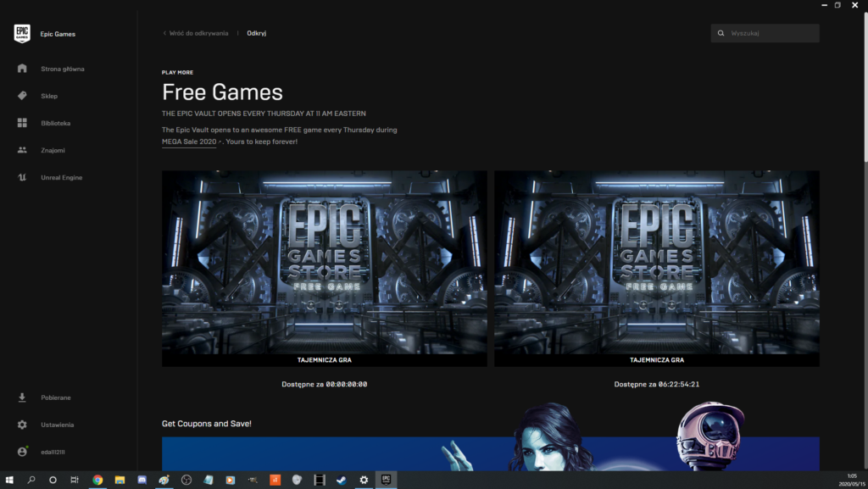Click the Epic Games logo
The height and width of the screenshot is (489, 868).
pyautogui.click(x=22, y=34)
